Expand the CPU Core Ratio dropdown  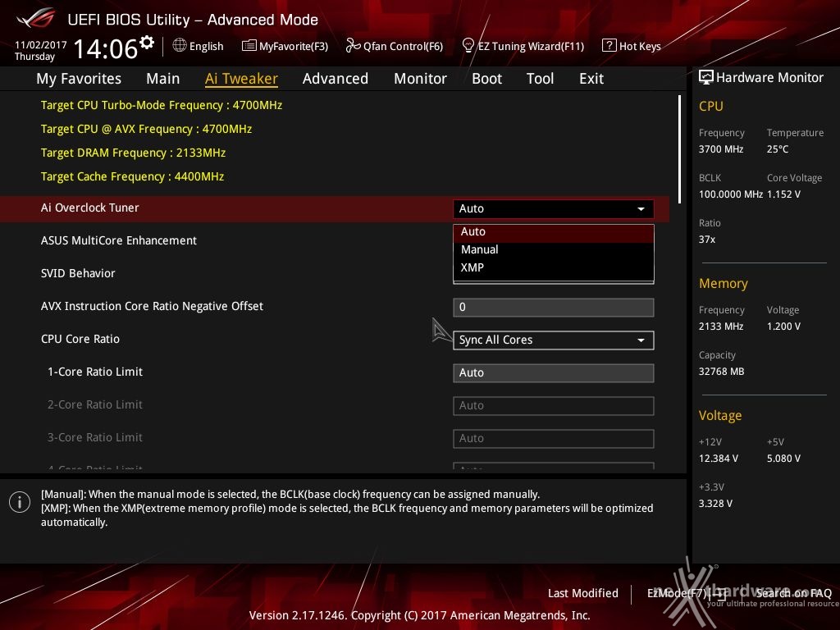(x=554, y=340)
